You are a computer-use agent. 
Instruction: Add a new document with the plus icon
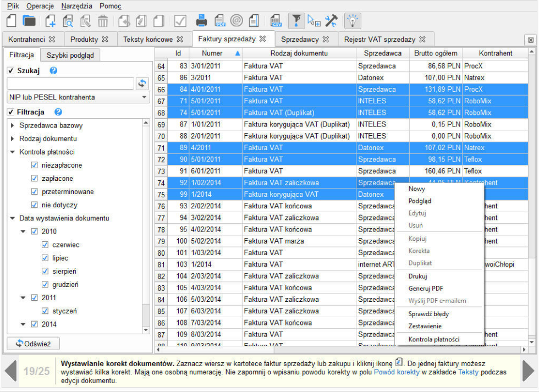50,21
